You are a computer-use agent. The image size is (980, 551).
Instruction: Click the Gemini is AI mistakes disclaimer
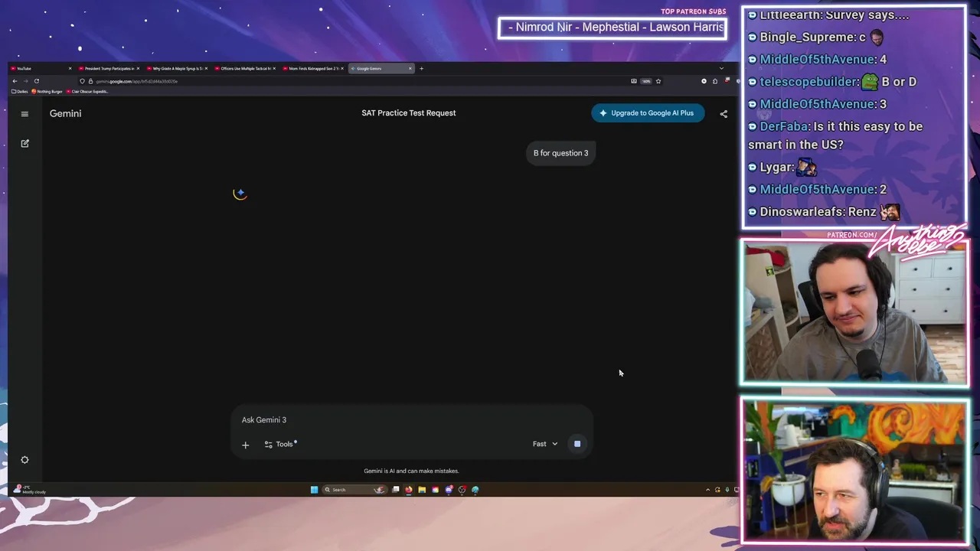[411, 471]
